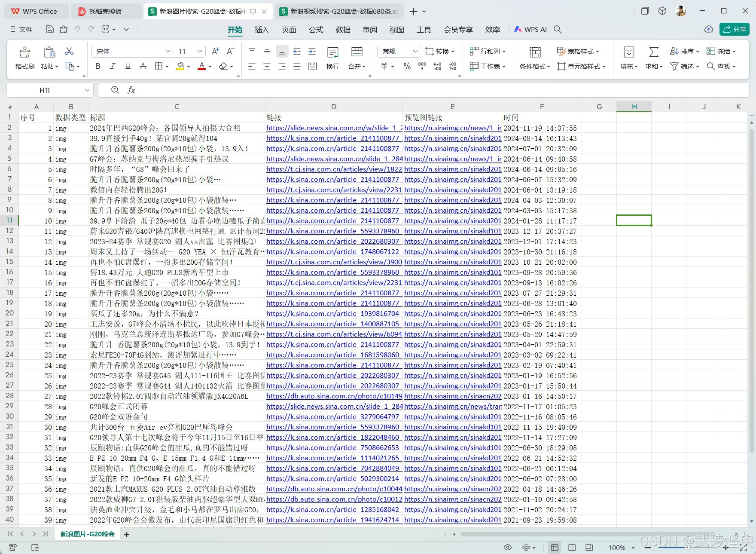Switch to the 插入 ribbon tab

(x=262, y=30)
